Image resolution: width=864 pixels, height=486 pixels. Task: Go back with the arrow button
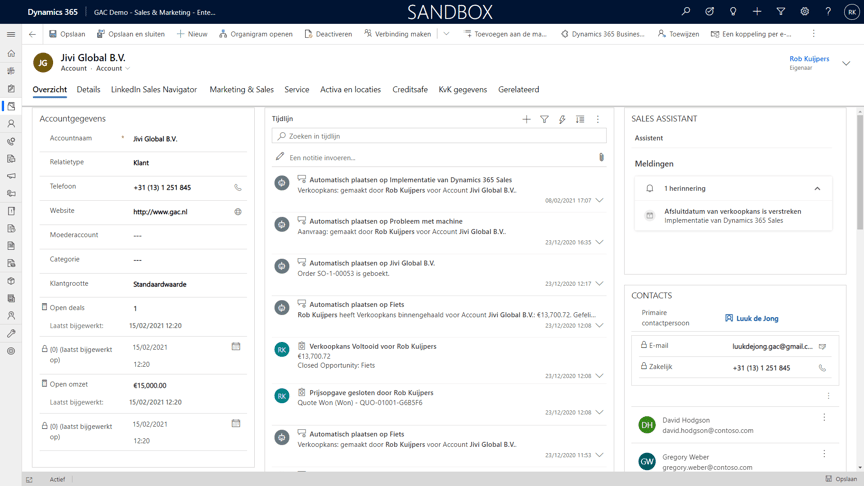click(x=32, y=34)
